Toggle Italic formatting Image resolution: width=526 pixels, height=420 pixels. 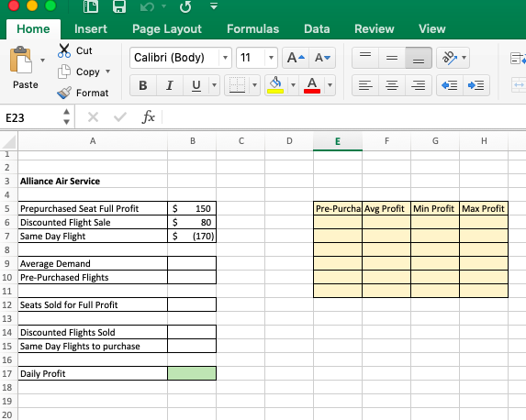tap(170, 85)
